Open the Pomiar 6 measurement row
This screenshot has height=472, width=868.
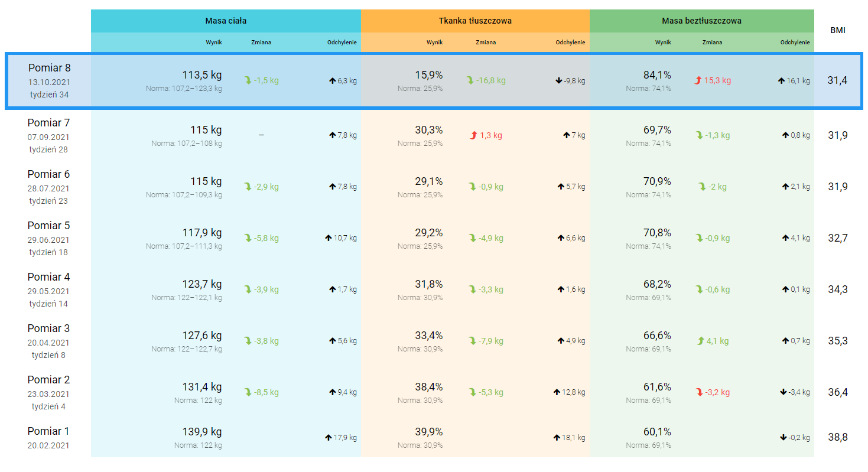click(434, 187)
